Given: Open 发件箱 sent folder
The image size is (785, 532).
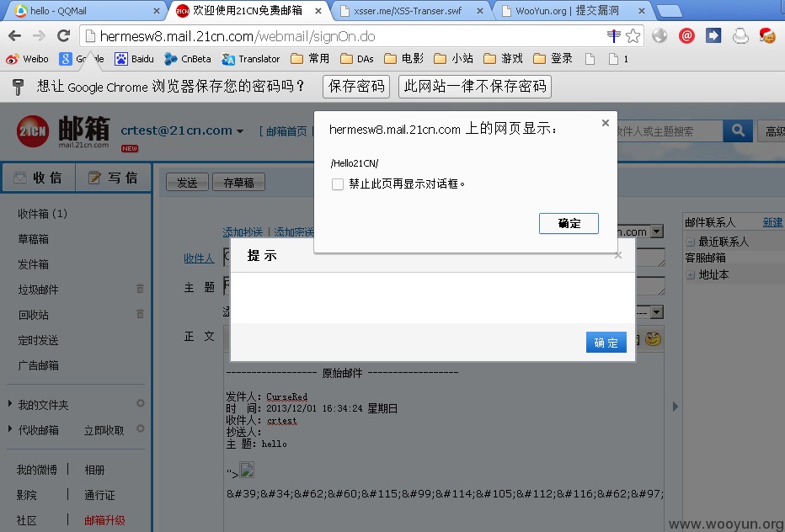Looking at the screenshot, I should tap(33, 263).
